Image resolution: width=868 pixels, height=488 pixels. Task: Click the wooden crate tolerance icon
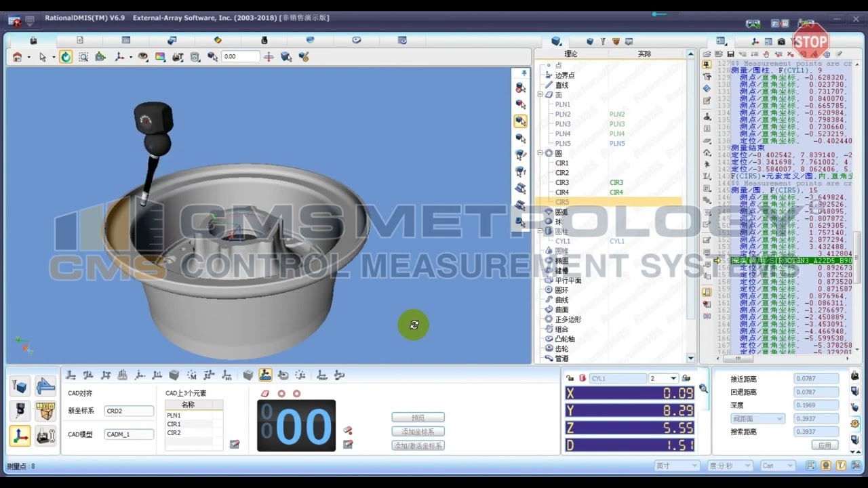pos(45,411)
